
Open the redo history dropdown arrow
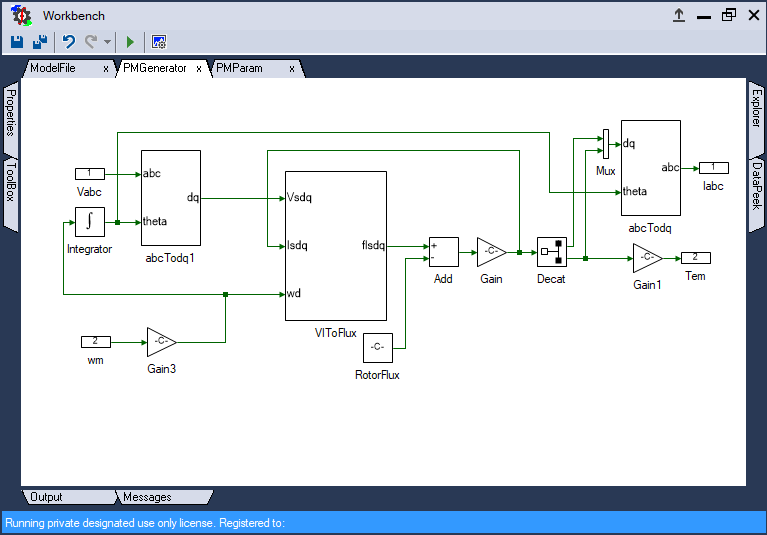coord(107,42)
